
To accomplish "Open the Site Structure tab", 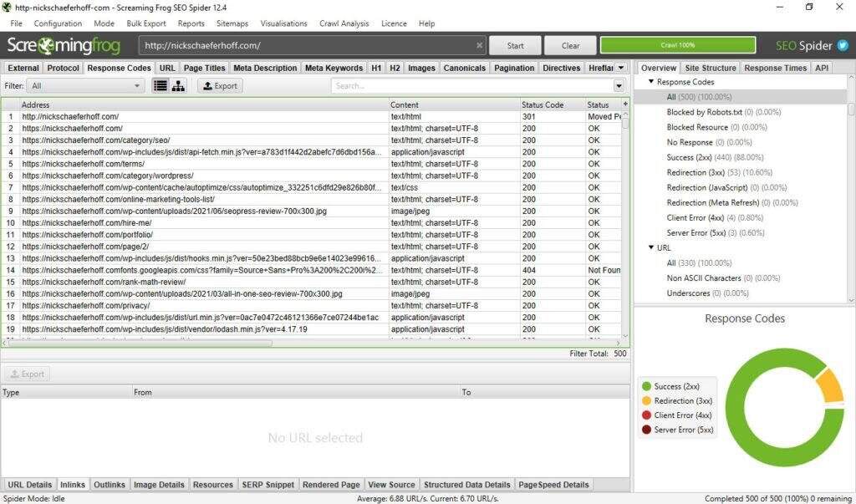I will click(x=711, y=68).
